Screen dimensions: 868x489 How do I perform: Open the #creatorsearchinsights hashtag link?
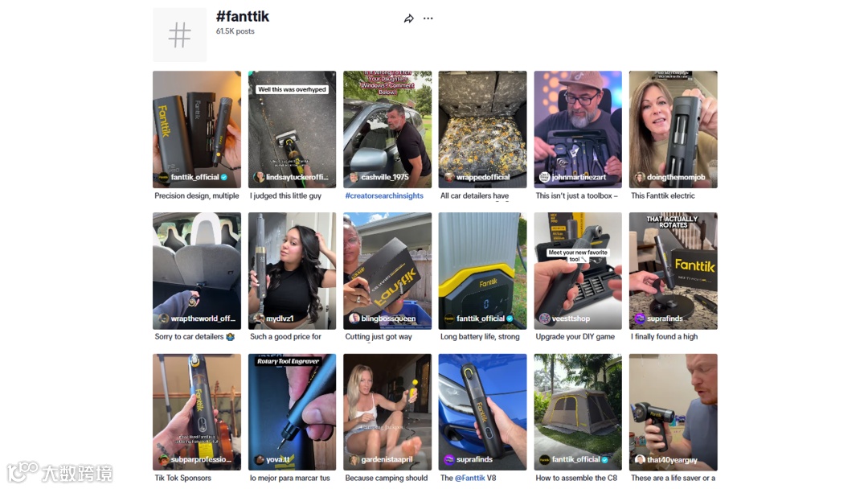click(x=384, y=195)
